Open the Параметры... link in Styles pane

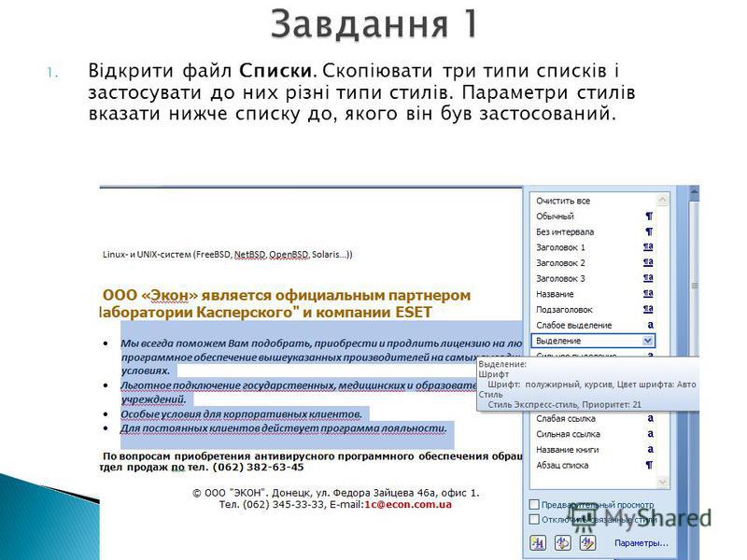coord(641,543)
